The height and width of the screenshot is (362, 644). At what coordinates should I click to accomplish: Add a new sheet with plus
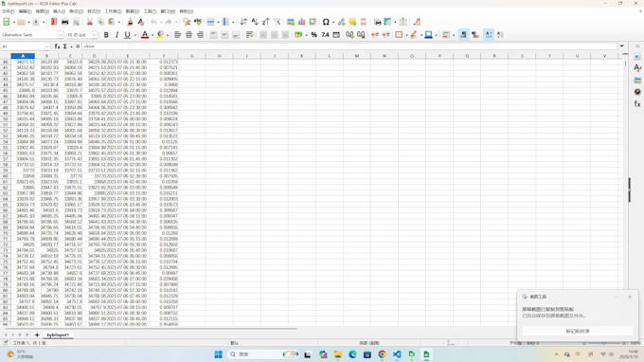pos(37,335)
